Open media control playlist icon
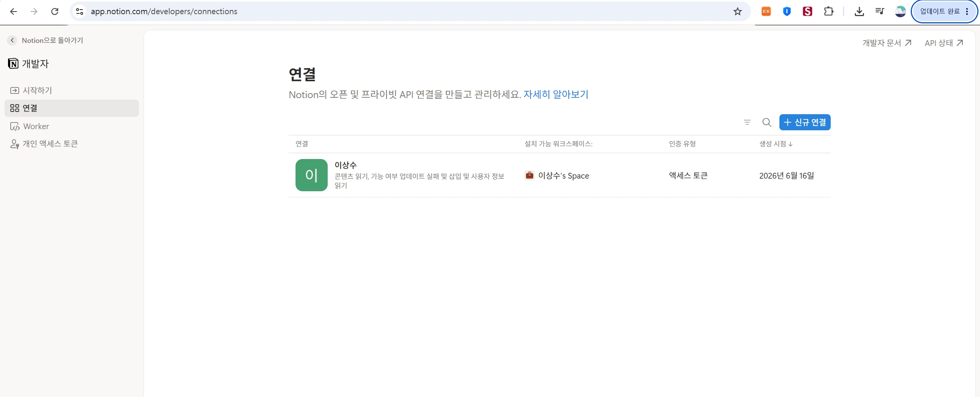980x397 pixels. (x=880, y=11)
